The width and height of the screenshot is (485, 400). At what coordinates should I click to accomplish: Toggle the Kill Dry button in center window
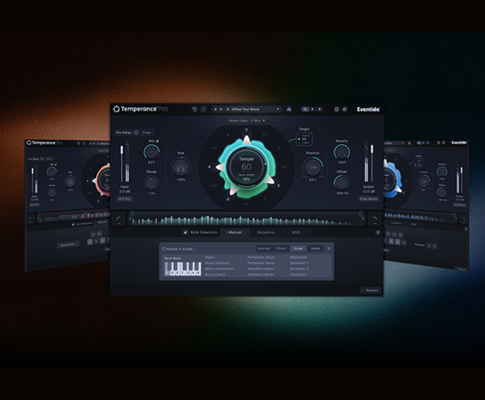click(x=125, y=199)
